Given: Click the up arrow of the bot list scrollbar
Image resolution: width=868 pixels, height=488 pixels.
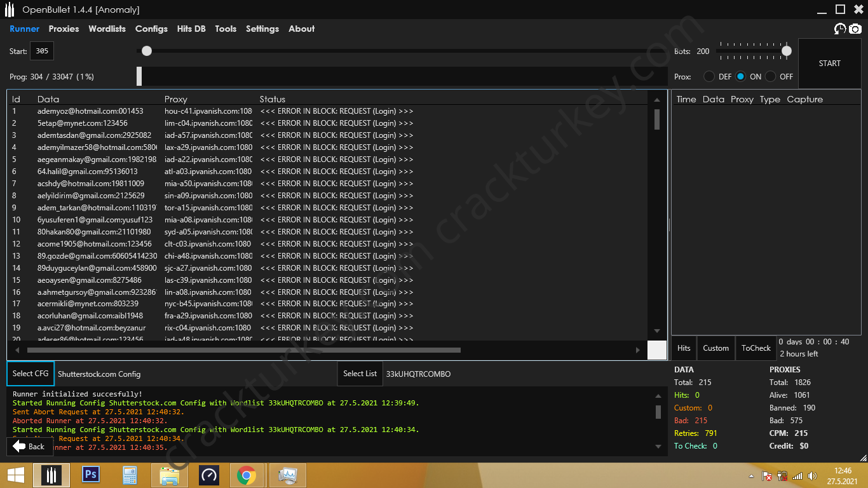Looking at the screenshot, I should coord(657,100).
